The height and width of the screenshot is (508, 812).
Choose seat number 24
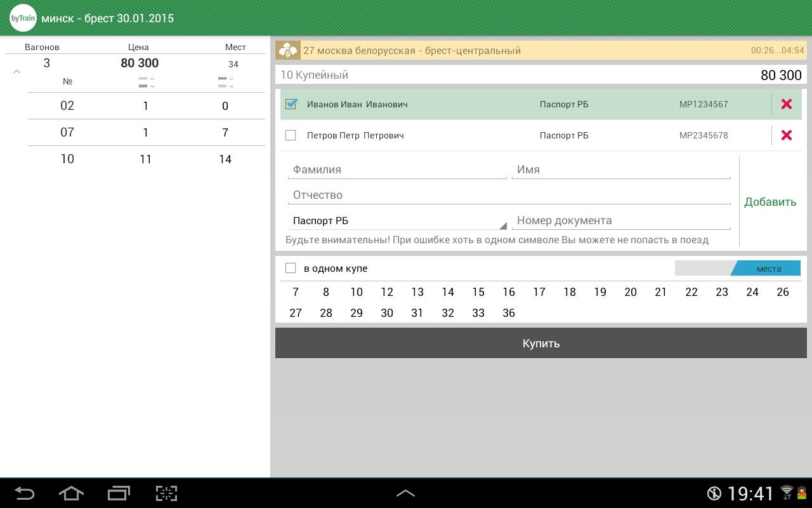(752, 292)
